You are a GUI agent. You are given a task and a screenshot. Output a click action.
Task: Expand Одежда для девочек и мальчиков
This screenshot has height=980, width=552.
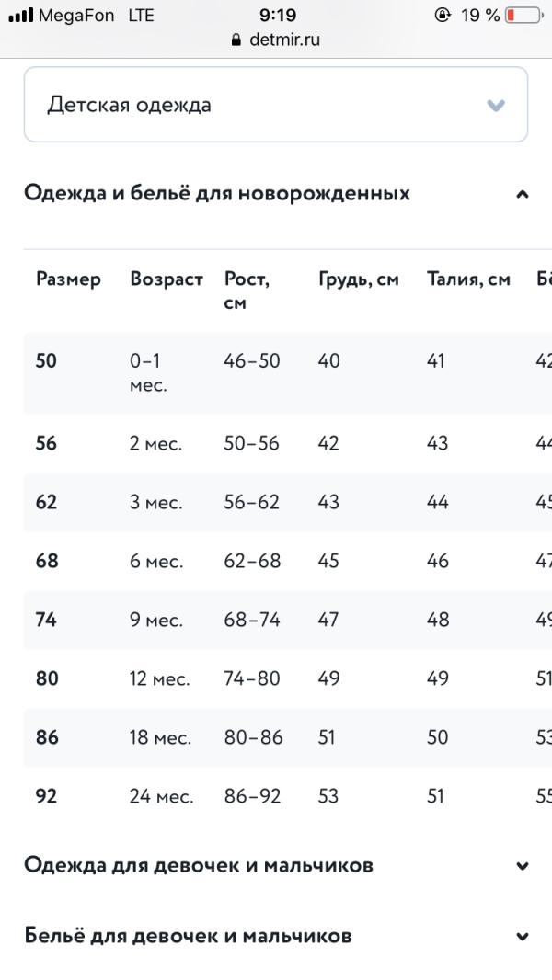click(276, 866)
